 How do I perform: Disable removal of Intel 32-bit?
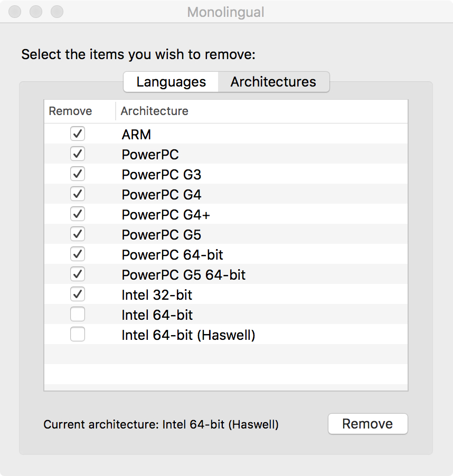[x=78, y=294]
